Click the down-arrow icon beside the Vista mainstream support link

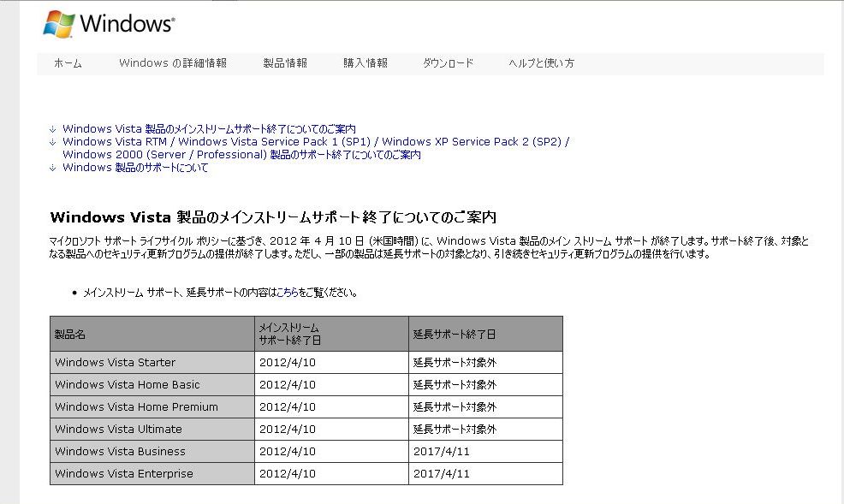tap(53, 129)
